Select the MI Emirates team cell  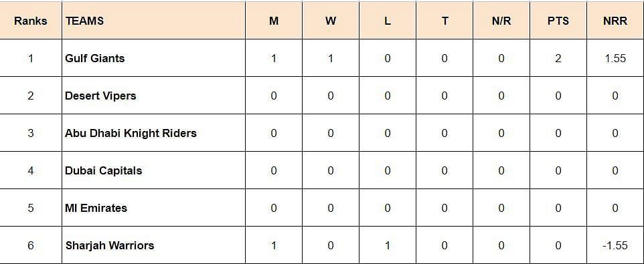(153, 208)
